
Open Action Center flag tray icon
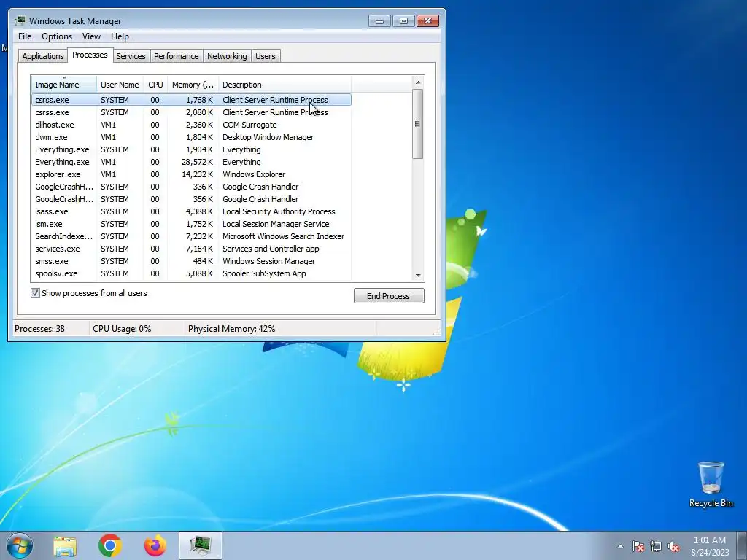pos(638,546)
